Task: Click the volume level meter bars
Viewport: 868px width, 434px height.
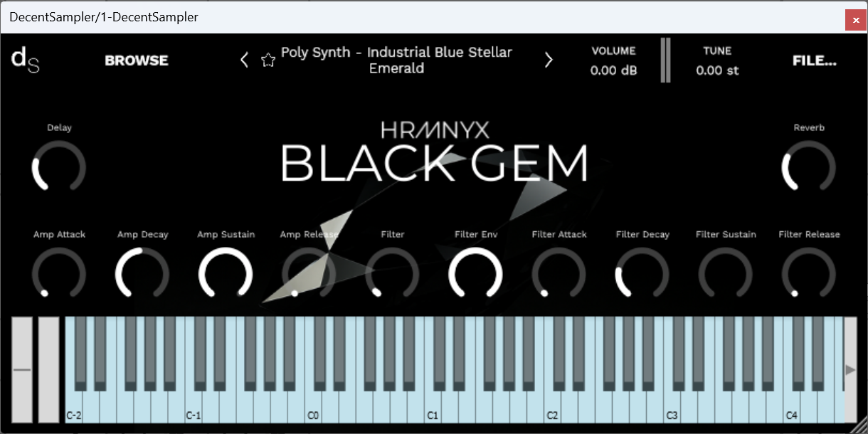Action: click(x=665, y=60)
